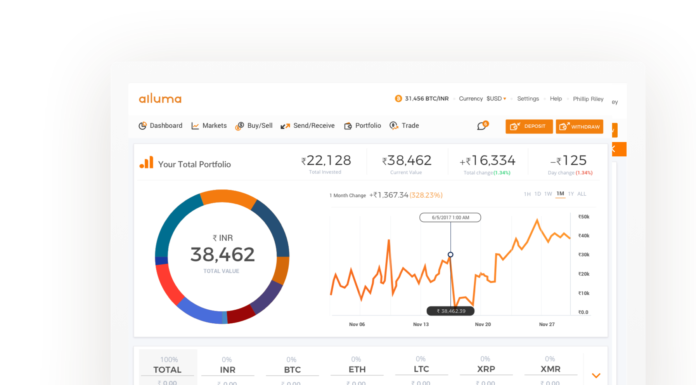Open the Help link
Image resolution: width=696 pixels, height=385 pixels.
coord(556,99)
